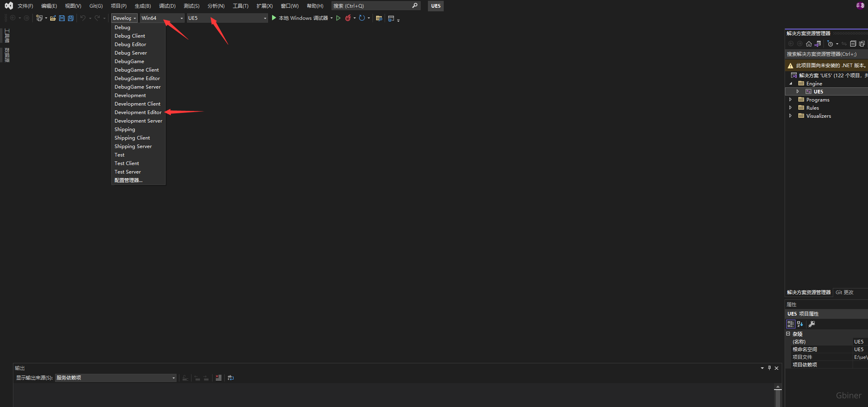The width and height of the screenshot is (868, 407).
Task: Expand the Programs folder in the tree
Action: coord(790,100)
